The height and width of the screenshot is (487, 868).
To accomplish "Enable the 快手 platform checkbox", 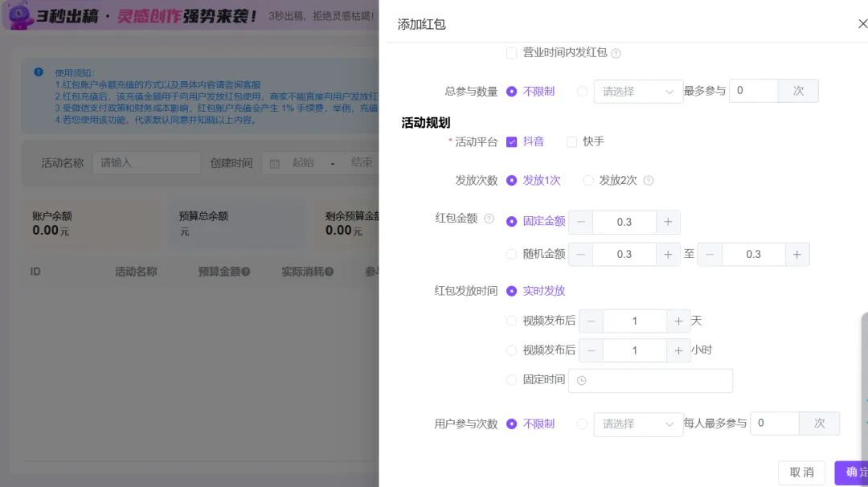I will pyautogui.click(x=571, y=141).
